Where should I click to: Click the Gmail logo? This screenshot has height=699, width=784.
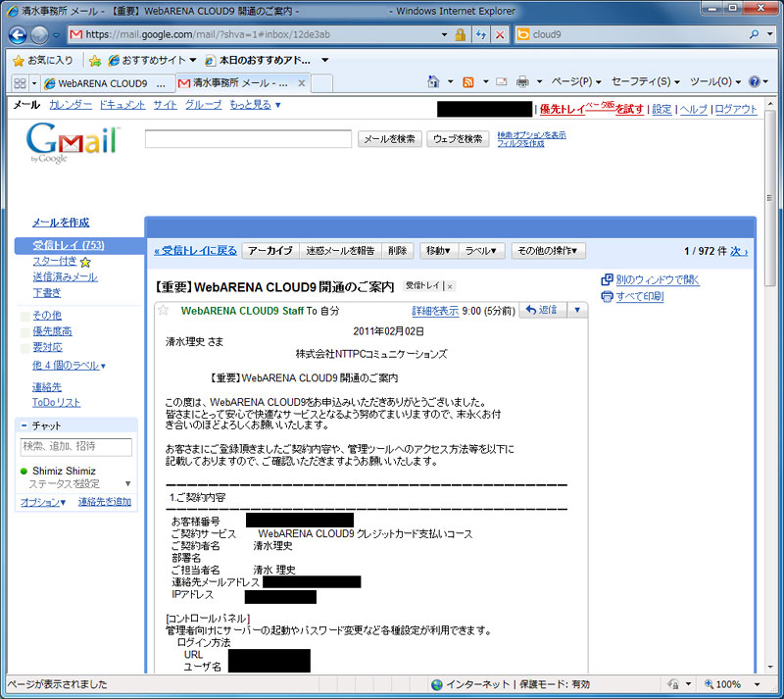73,142
